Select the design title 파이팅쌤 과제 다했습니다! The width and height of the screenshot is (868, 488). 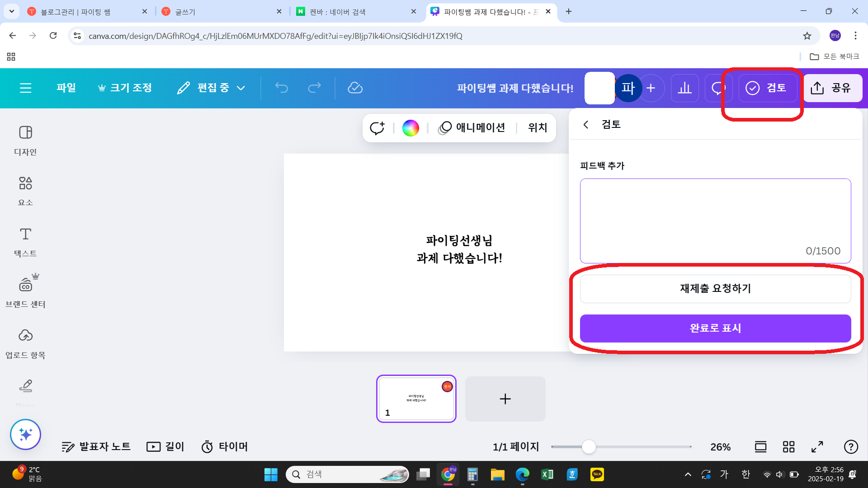click(x=515, y=88)
